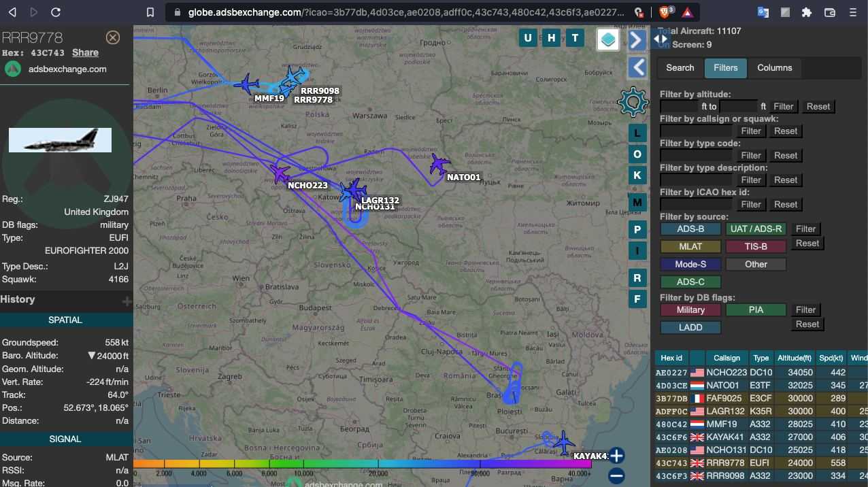Click the Eurofighter aircraft photo thumbnail
868x487 pixels.
60,139
